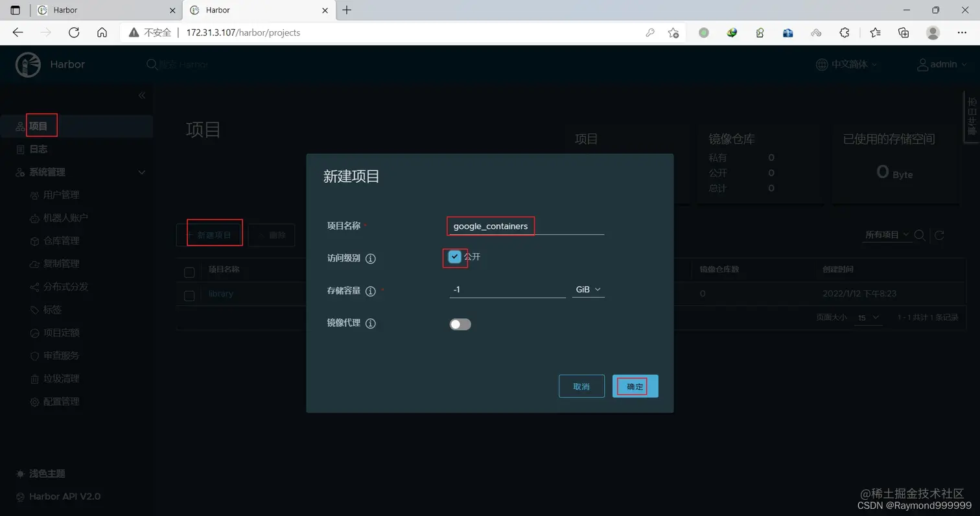
Task: Select 日志 in the sidebar menu
Action: pyautogui.click(x=39, y=148)
